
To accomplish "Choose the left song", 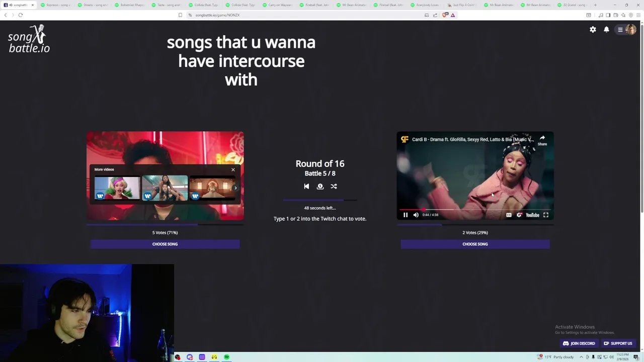I will [165, 244].
